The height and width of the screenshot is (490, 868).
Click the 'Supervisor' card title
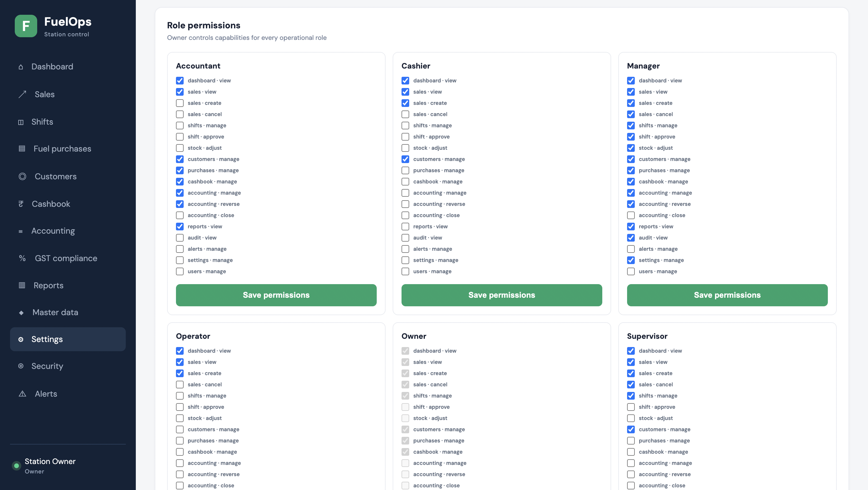(647, 336)
